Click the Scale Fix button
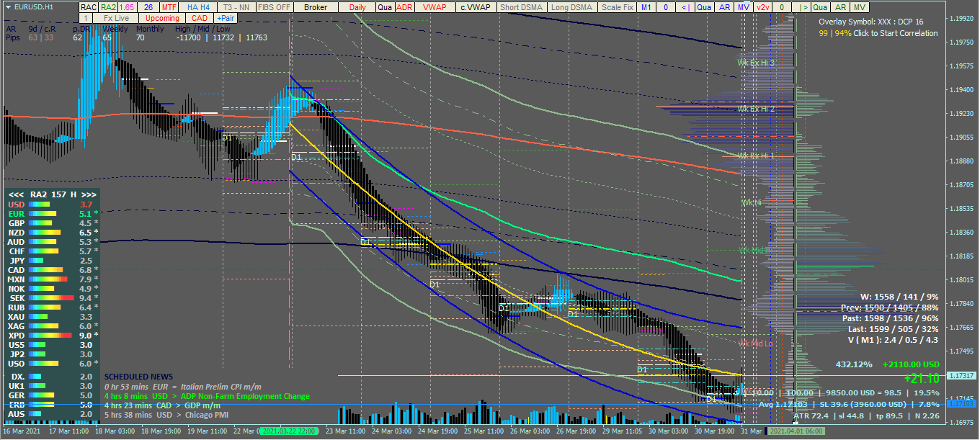 pos(618,7)
